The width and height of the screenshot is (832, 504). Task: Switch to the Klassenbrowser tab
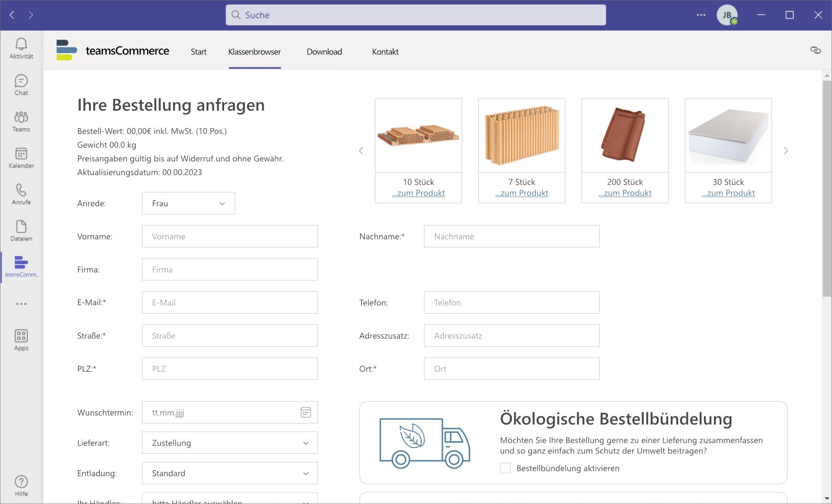point(255,52)
